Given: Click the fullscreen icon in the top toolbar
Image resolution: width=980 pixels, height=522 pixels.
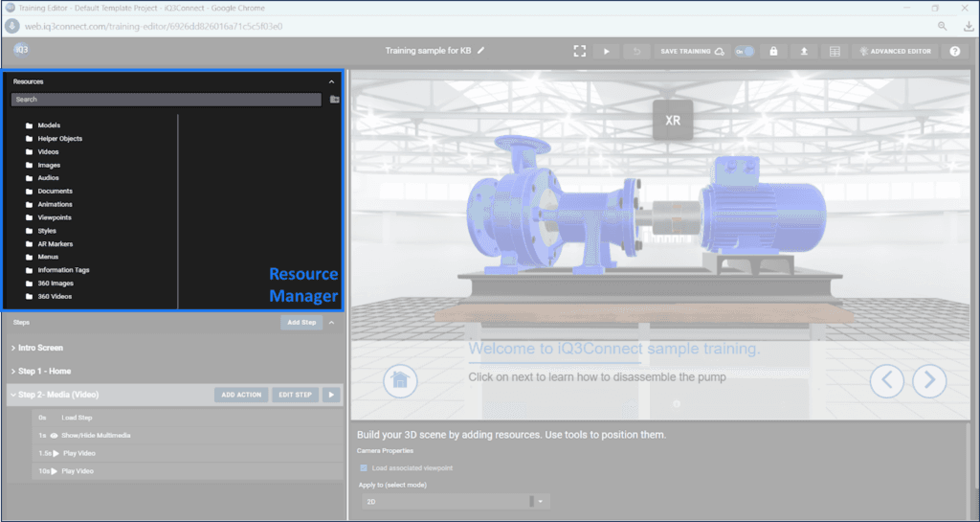Looking at the screenshot, I should pyautogui.click(x=579, y=51).
